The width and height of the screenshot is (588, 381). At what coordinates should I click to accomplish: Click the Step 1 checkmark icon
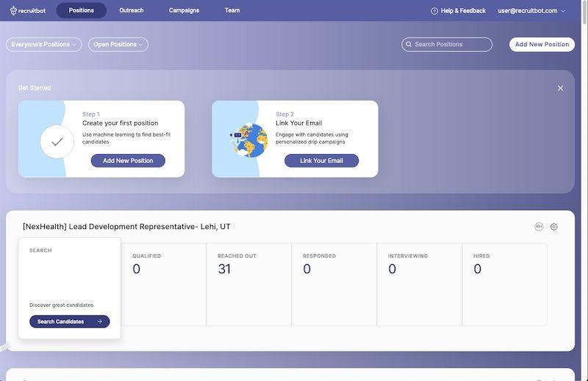coord(57,142)
